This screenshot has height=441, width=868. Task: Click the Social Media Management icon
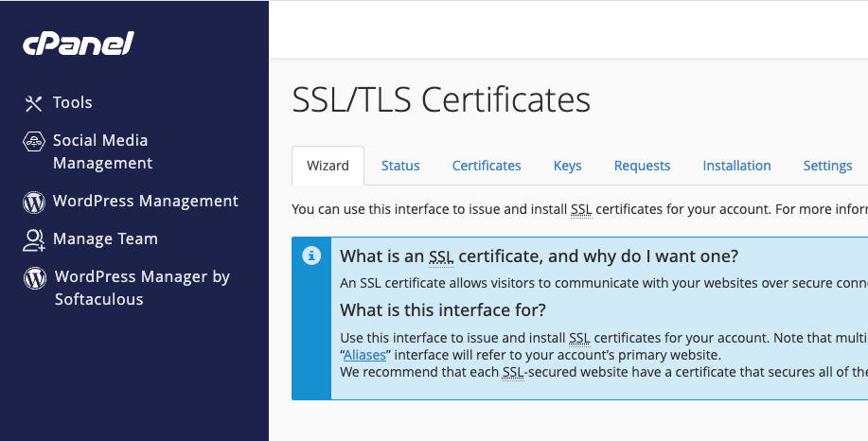[x=34, y=141]
